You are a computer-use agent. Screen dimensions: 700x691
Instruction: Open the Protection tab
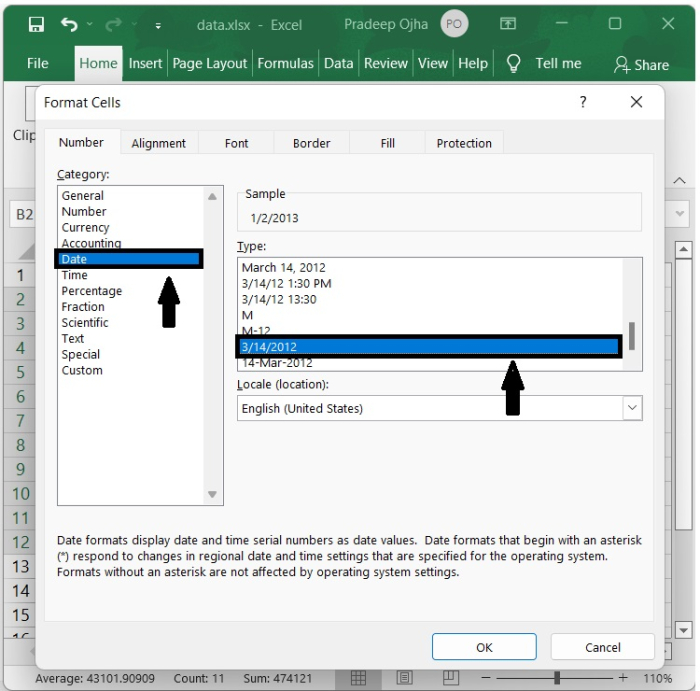[x=464, y=143]
